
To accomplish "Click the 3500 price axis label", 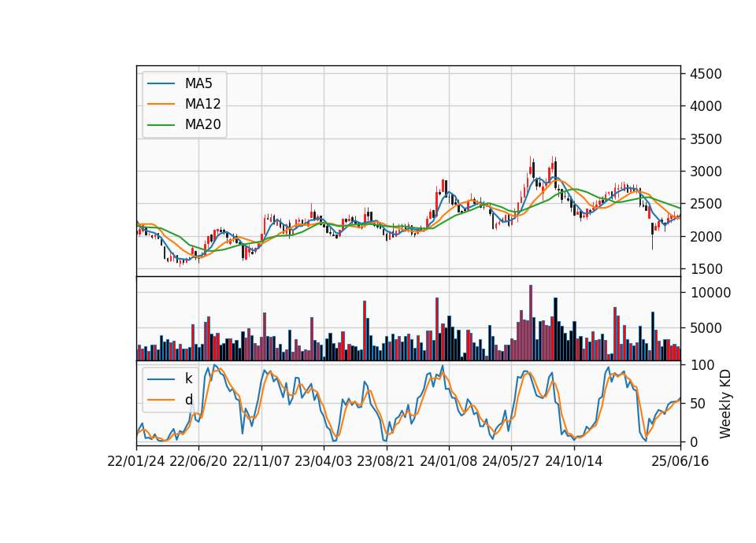I will pyautogui.click(x=706, y=139).
